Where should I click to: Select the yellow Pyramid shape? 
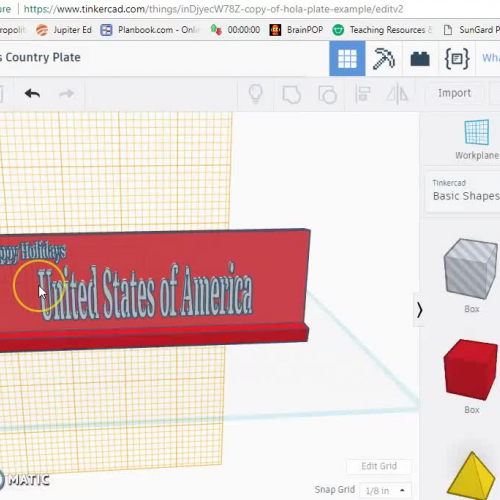point(471,476)
